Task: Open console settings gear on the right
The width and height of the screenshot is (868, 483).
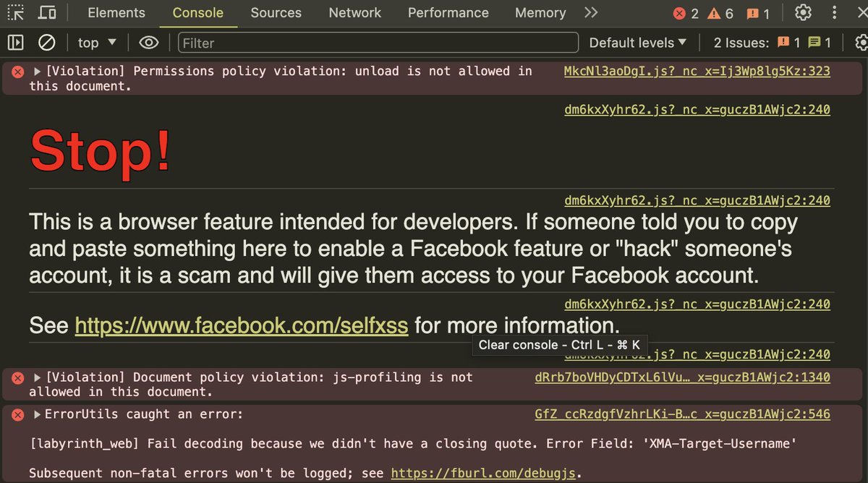Action: [862, 42]
